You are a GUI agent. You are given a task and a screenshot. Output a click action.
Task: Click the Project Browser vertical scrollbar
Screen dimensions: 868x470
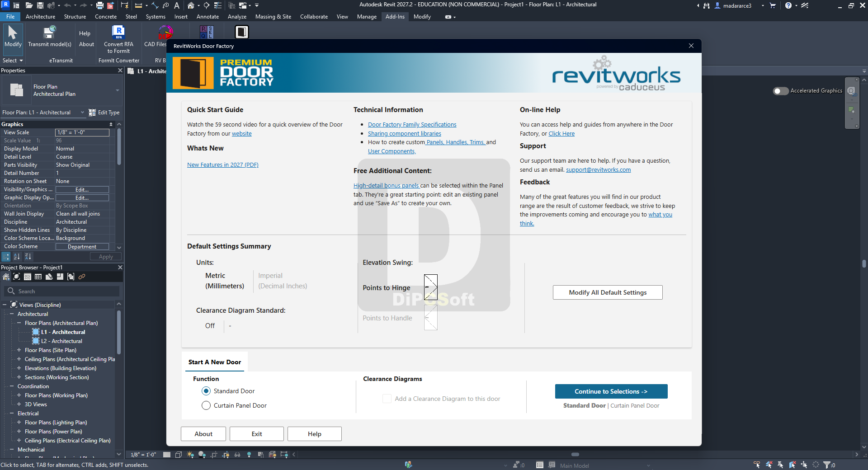[x=119, y=332]
